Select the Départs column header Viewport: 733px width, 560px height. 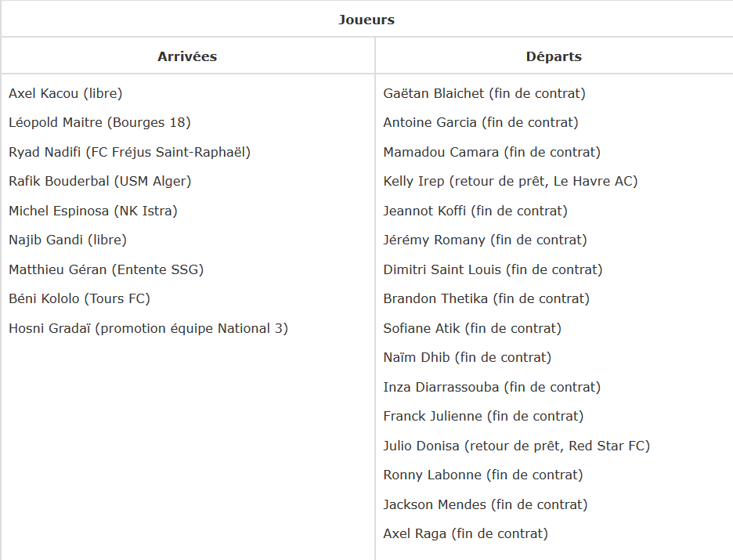554,56
